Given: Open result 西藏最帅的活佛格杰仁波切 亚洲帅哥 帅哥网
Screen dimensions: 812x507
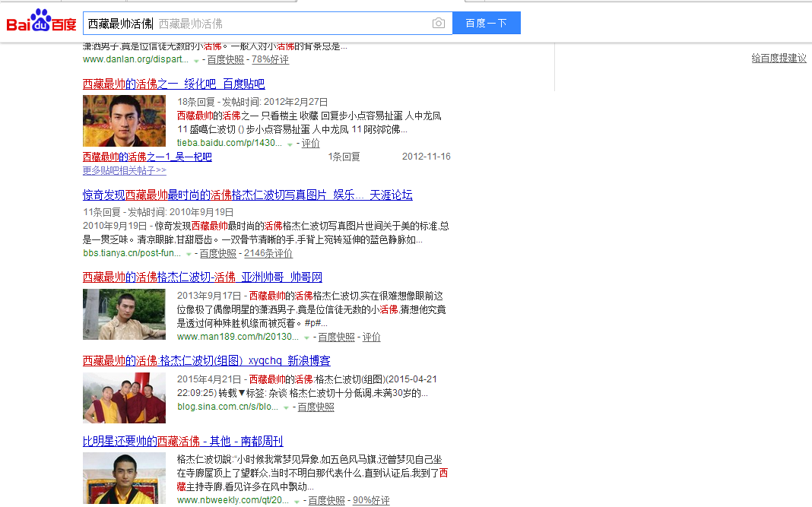Looking at the screenshot, I should (x=202, y=277).
